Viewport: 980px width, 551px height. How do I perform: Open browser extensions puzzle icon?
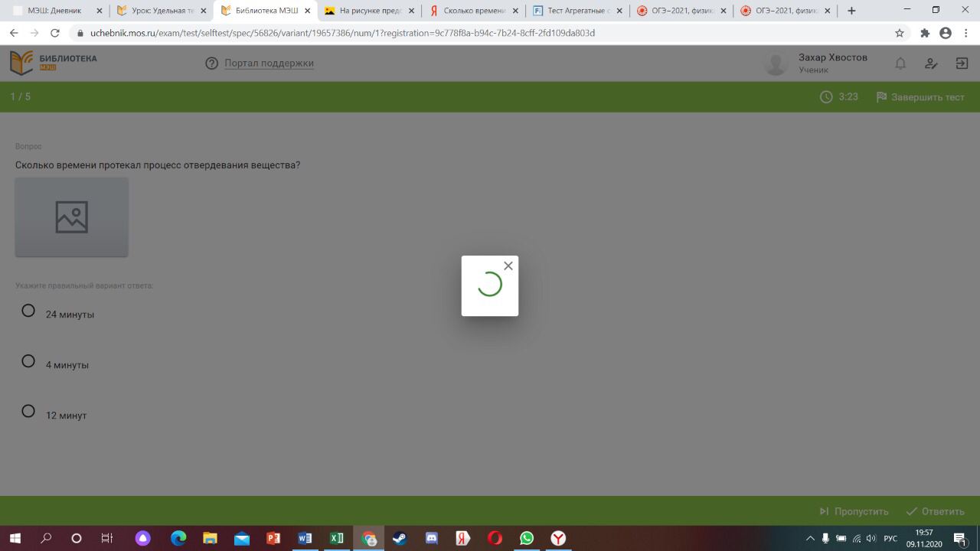(x=925, y=33)
